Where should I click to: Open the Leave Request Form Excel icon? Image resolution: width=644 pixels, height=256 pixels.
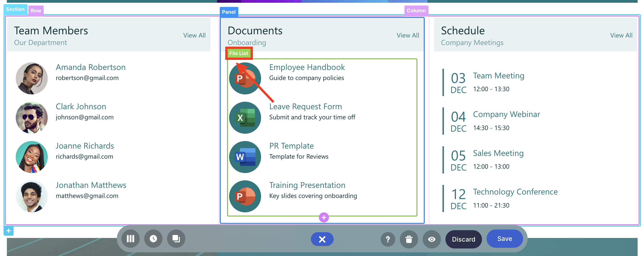pos(245,117)
